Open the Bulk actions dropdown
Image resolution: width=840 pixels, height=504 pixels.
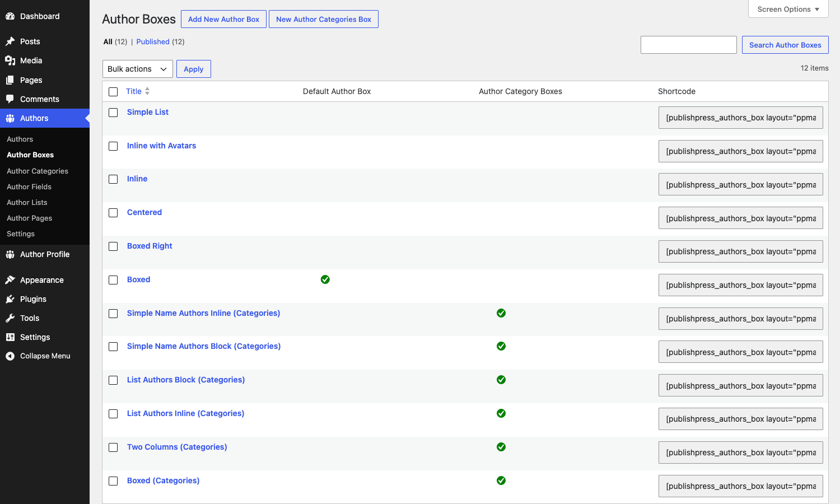[138, 69]
